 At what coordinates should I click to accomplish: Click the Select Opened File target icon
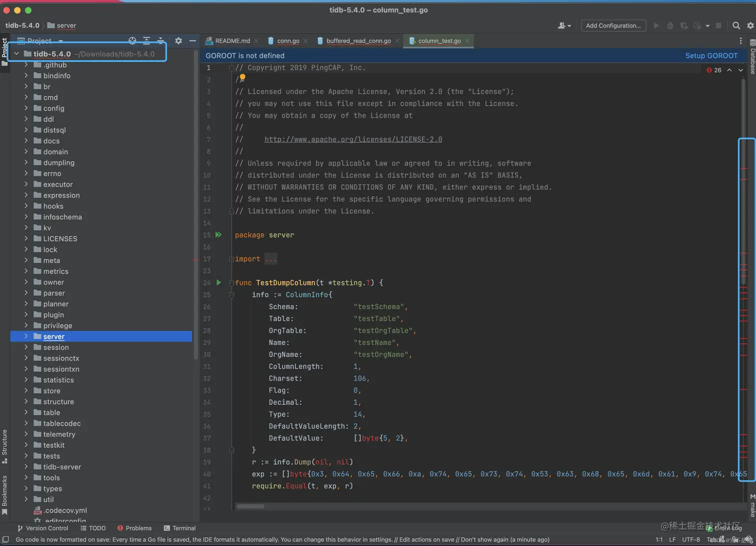pos(132,41)
